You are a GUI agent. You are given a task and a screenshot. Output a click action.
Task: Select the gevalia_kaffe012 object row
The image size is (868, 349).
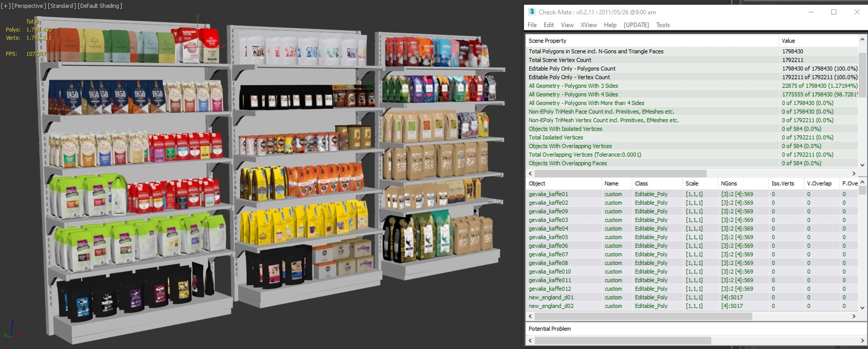(x=692, y=289)
